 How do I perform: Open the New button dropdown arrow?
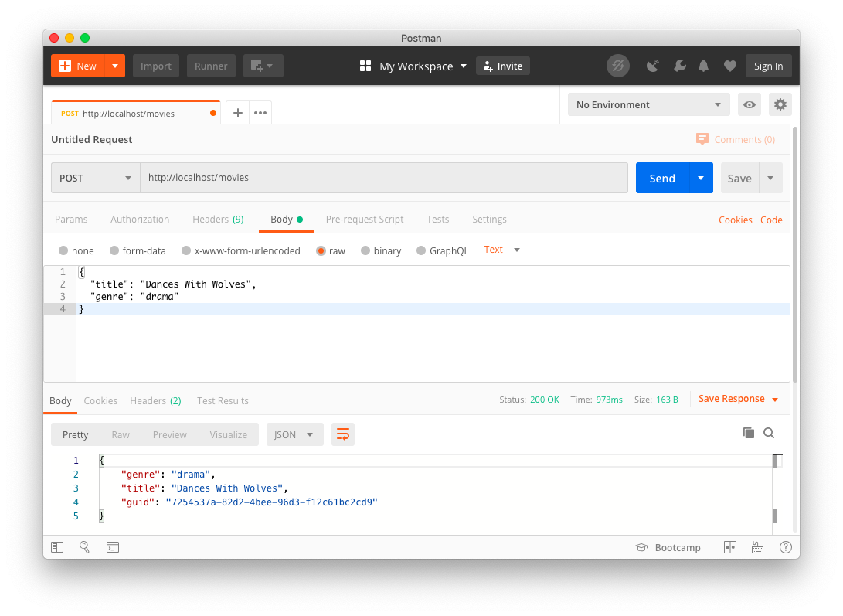tap(115, 66)
